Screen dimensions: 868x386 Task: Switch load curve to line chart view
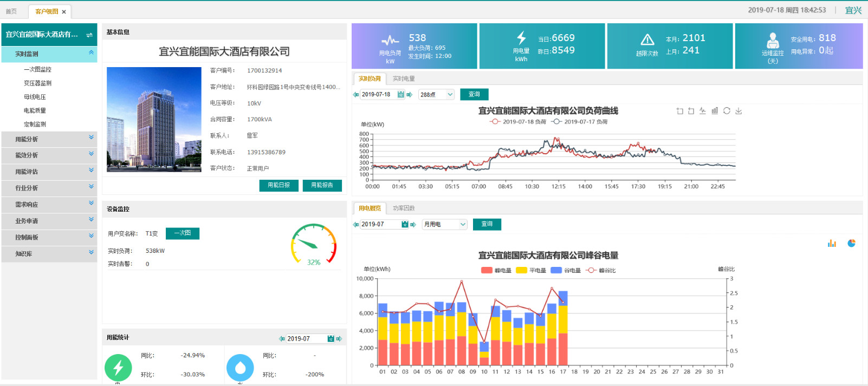click(x=703, y=111)
